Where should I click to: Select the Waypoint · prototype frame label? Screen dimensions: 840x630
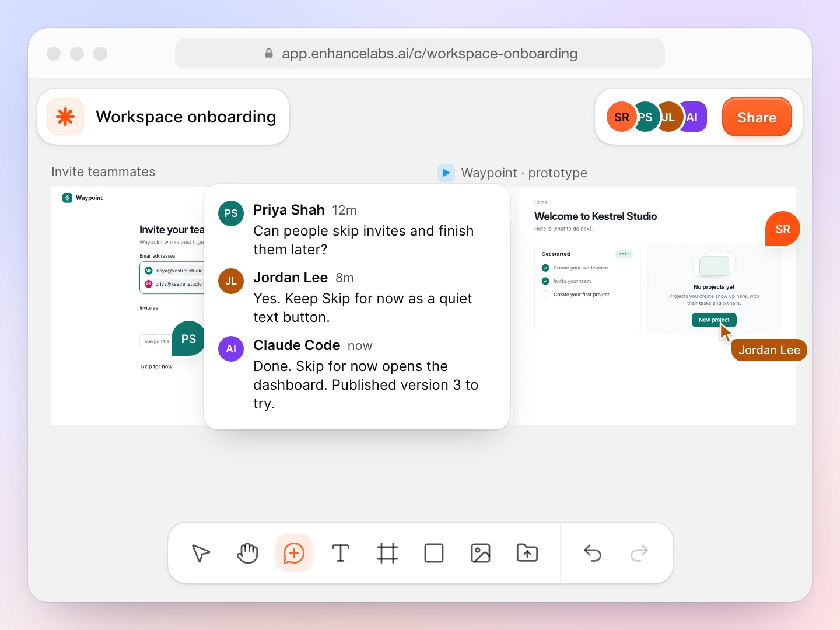pyautogui.click(x=524, y=173)
